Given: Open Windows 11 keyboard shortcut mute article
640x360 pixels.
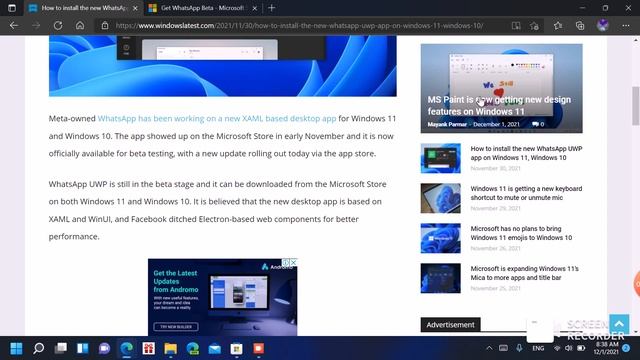Looking at the screenshot, I should [526, 193].
